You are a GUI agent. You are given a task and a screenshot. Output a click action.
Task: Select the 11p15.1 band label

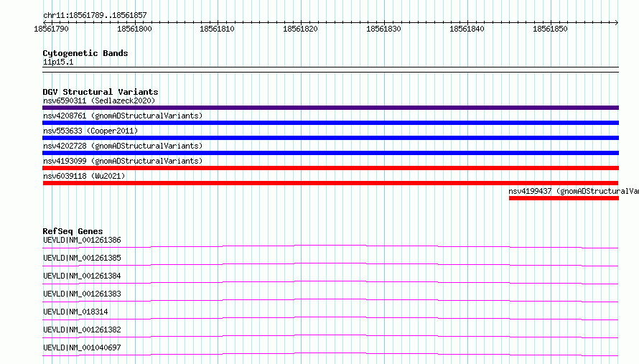pyautogui.click(x=58, y=62)
